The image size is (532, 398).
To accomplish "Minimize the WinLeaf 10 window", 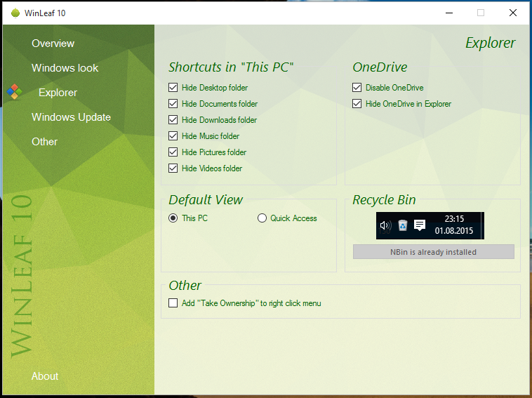I will coord(449,13).
